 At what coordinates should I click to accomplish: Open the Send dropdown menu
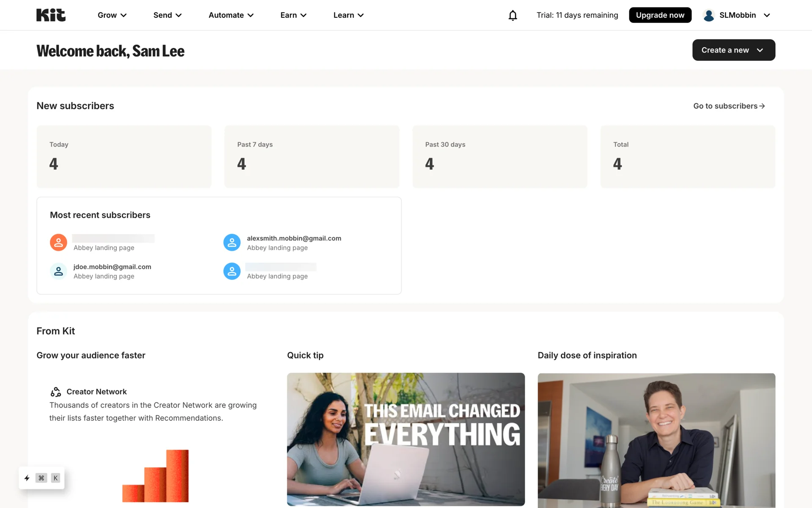[x=167, y=15]
